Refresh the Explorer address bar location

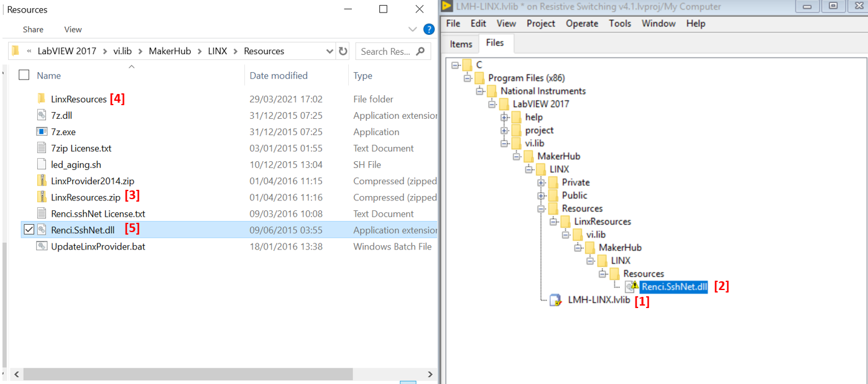coord(343,51)
